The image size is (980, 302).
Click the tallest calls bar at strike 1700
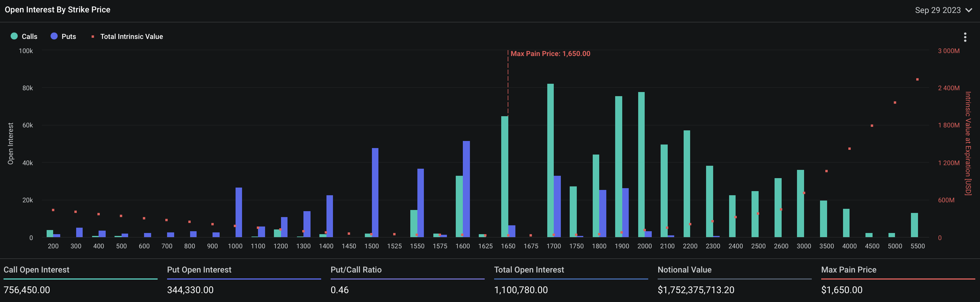pos(550,160)
